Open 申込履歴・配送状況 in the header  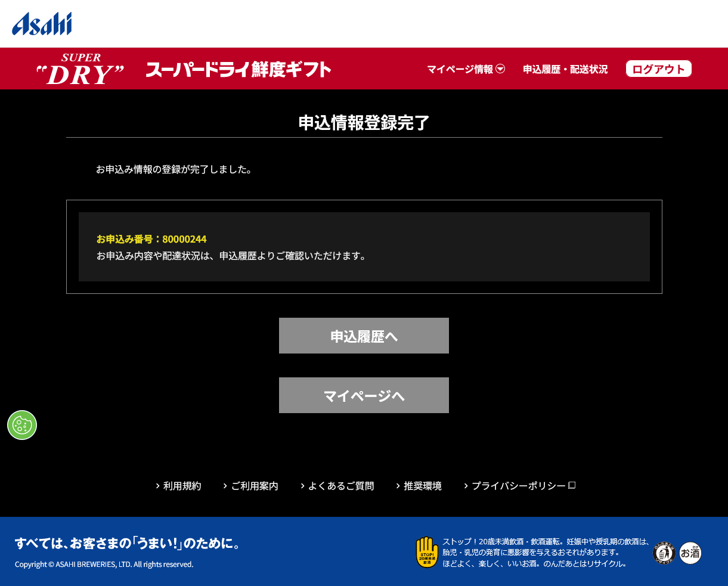click(565, 69)
